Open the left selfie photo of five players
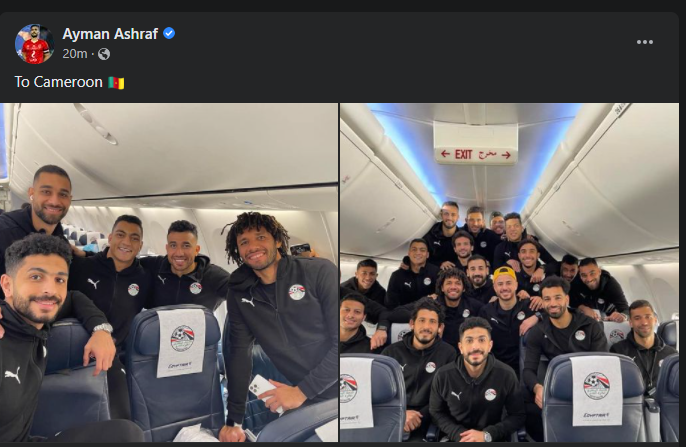 169,272
